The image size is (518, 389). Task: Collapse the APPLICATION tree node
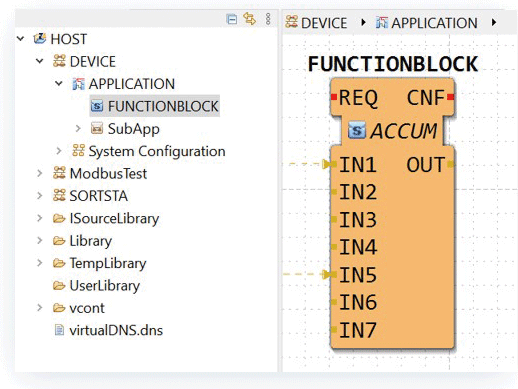pos(59,83)
